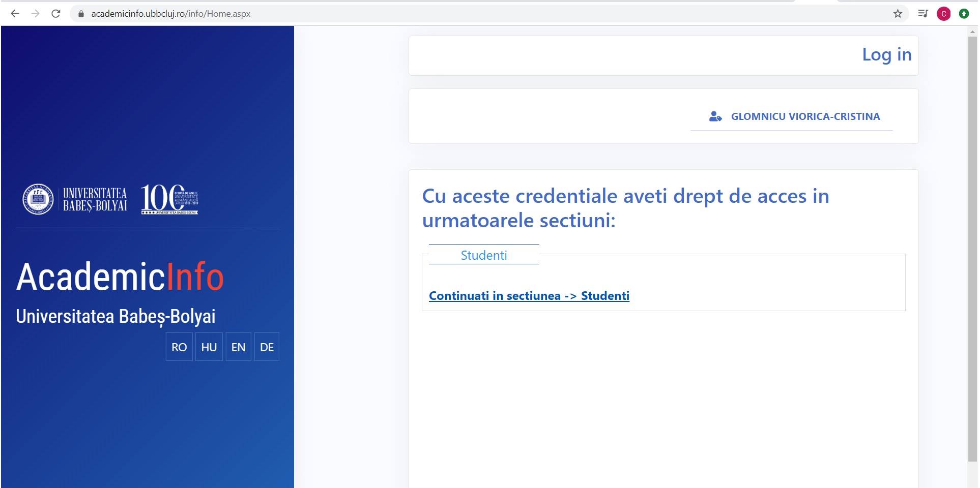This screenshot has width=980, height=488.
Task: Click the vertical scrollbar thumb
Action: [x=973, y=249]
